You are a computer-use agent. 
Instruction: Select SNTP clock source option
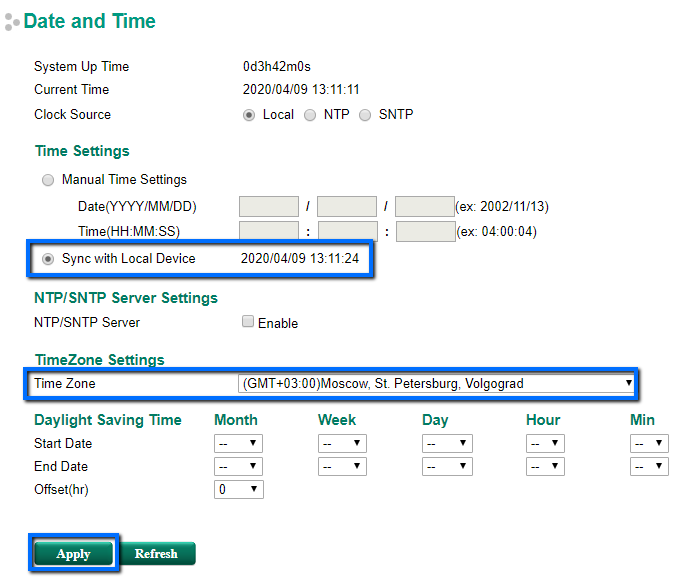[365, 115]
